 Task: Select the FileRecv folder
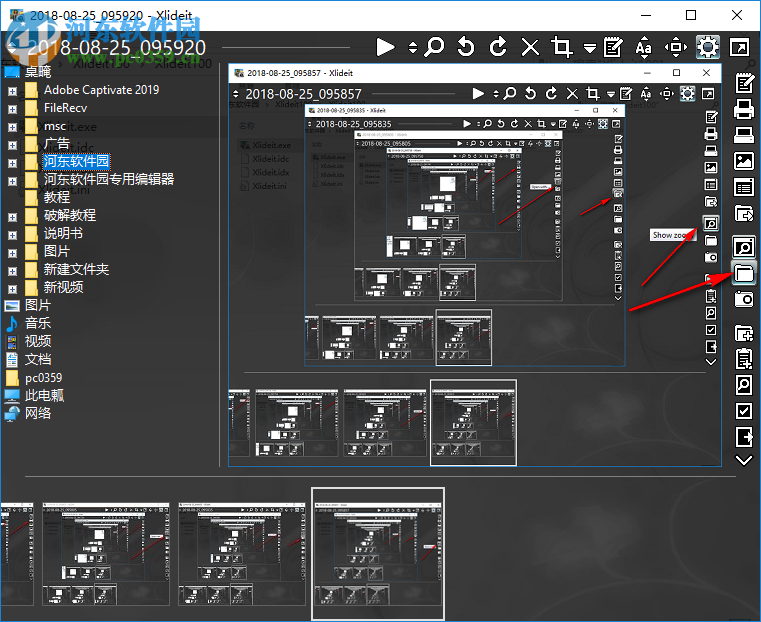coord(66,108)
